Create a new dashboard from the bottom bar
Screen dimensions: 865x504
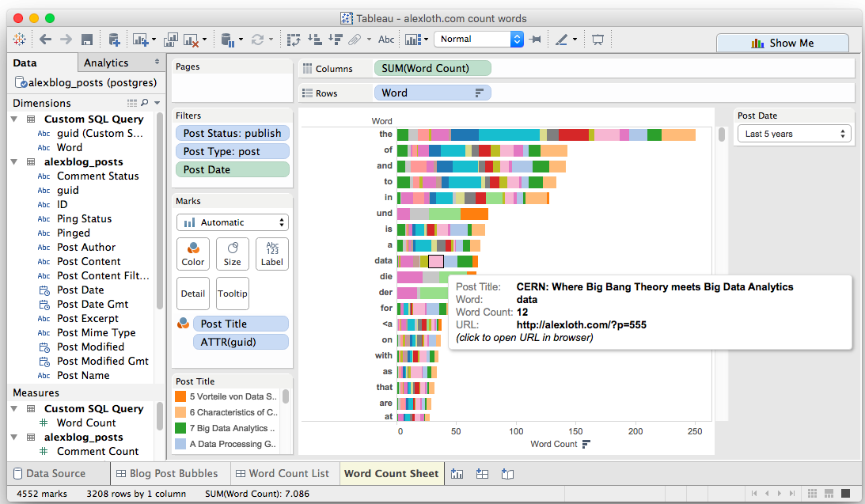pyautogui.click(x=482, y=472)
